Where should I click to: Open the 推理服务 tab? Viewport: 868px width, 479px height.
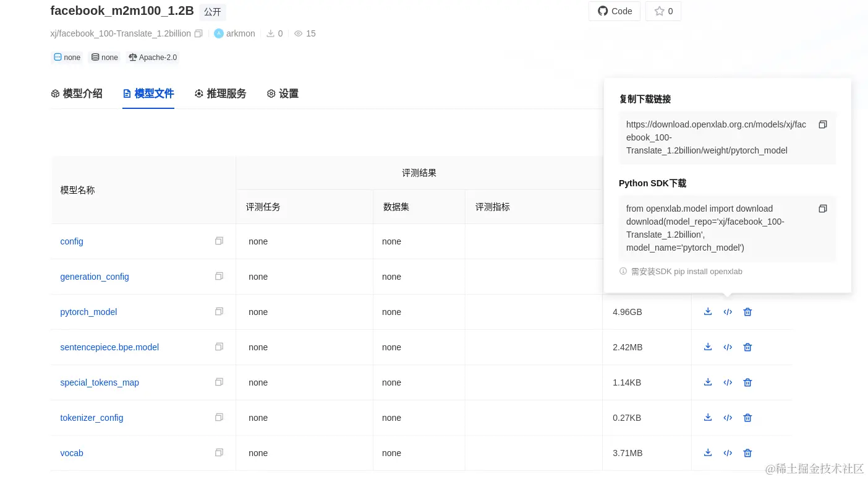[x=220, y=93]
